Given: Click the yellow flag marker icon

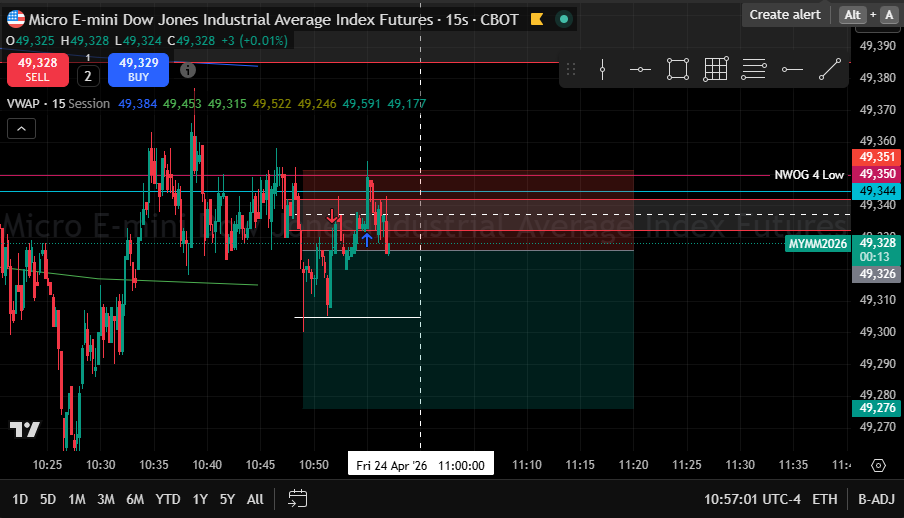Looking at the screenshot, I should coord(537,20).
